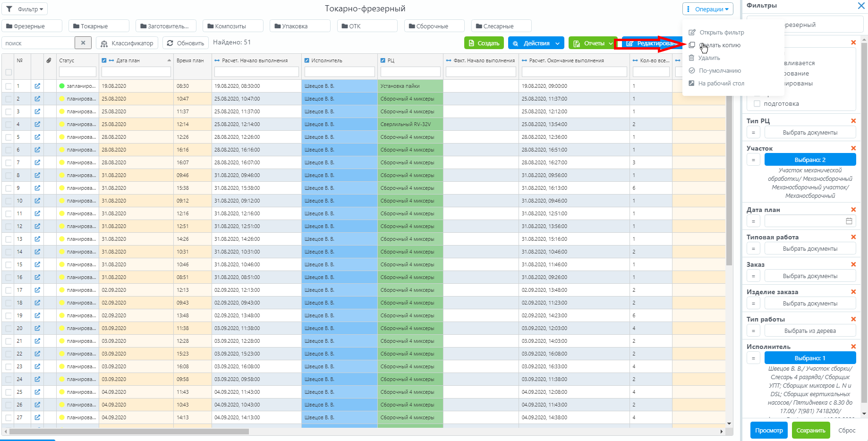Click the open-record icon in row 1
Screen dimensions: 868x441
37,86
